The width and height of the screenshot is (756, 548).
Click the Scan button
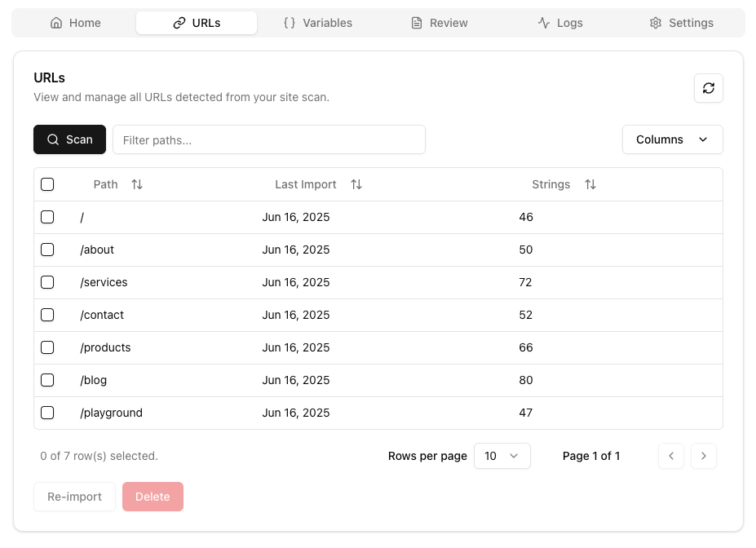[70, 139]
